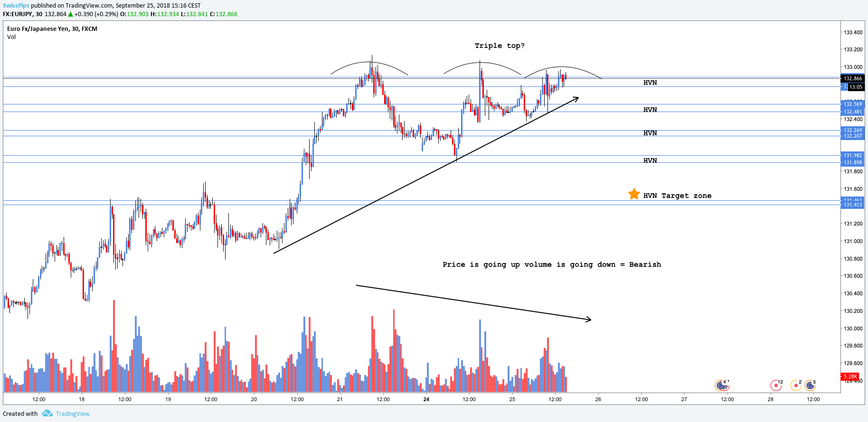Click the Vol indicator label

point(11,37)
